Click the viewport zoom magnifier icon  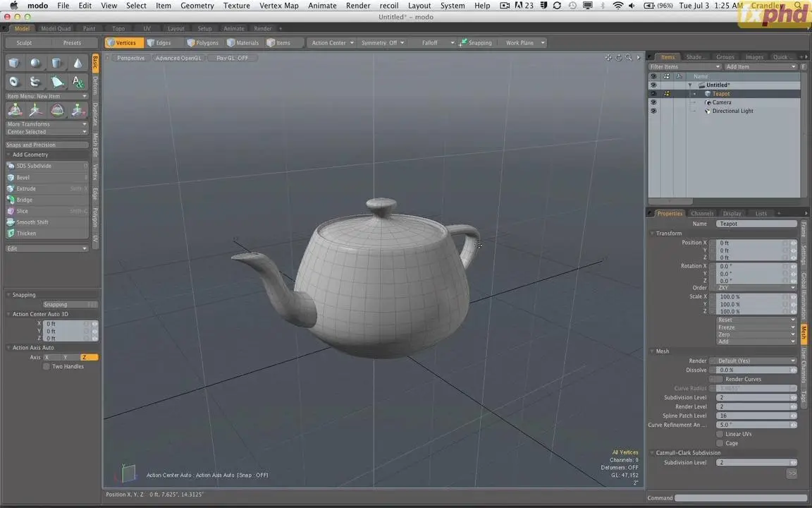tap(628, 58)
